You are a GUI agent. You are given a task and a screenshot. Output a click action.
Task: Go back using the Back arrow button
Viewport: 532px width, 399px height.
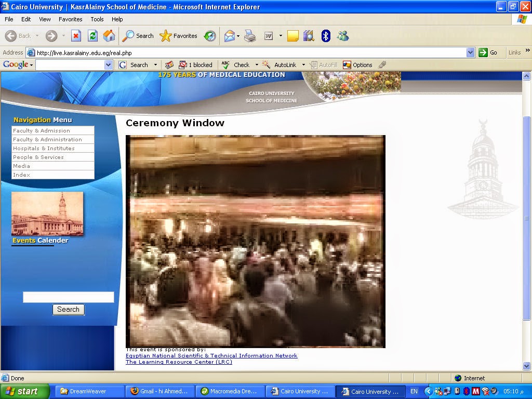click(18, 36)
